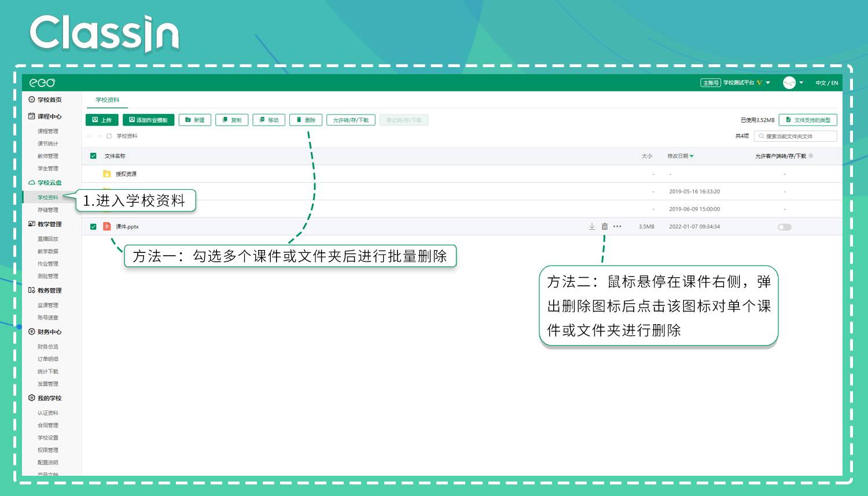Open 直播回放 in sidebar
The width and height of the screenshot is (868, 496).
pyautogui.click(x=48, y=239)
